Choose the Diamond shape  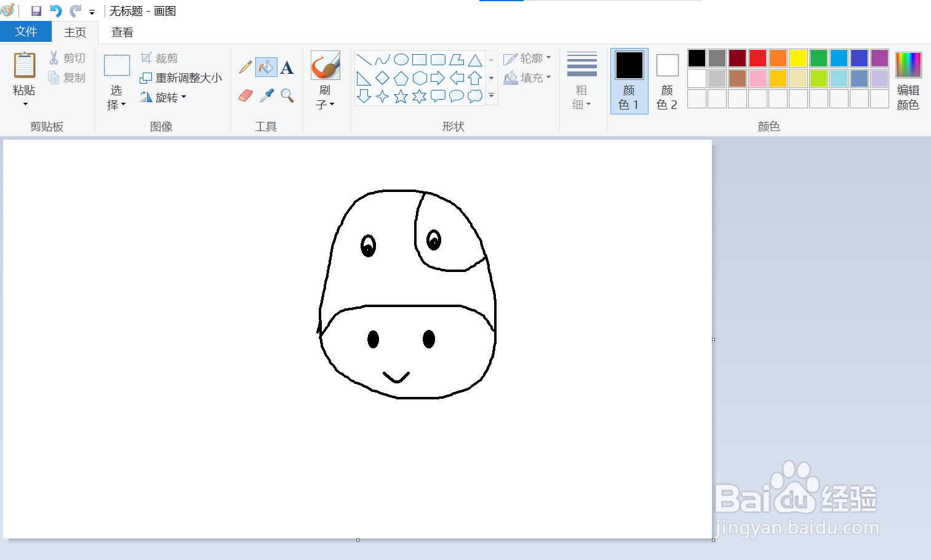[x=383, y=78]
